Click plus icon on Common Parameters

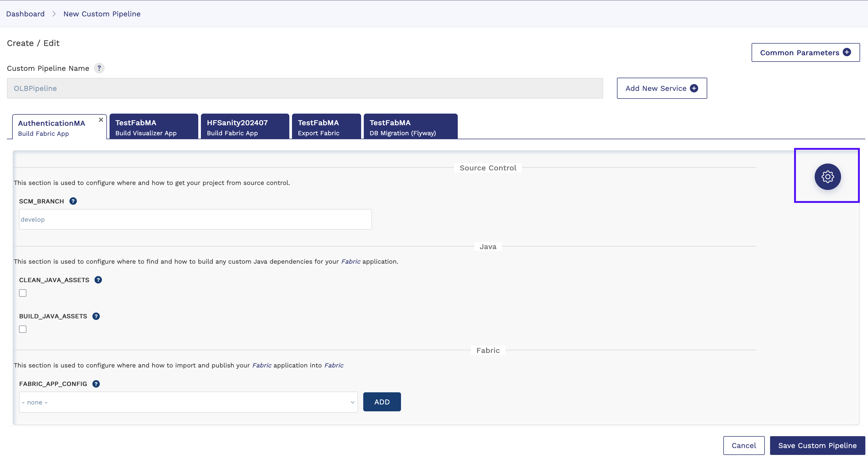tap(847, 52)
